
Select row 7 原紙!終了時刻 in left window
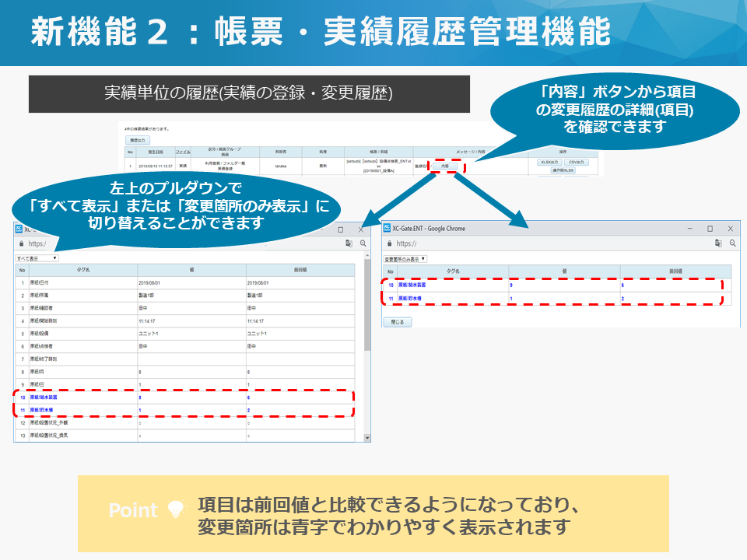tap(184, 359)
